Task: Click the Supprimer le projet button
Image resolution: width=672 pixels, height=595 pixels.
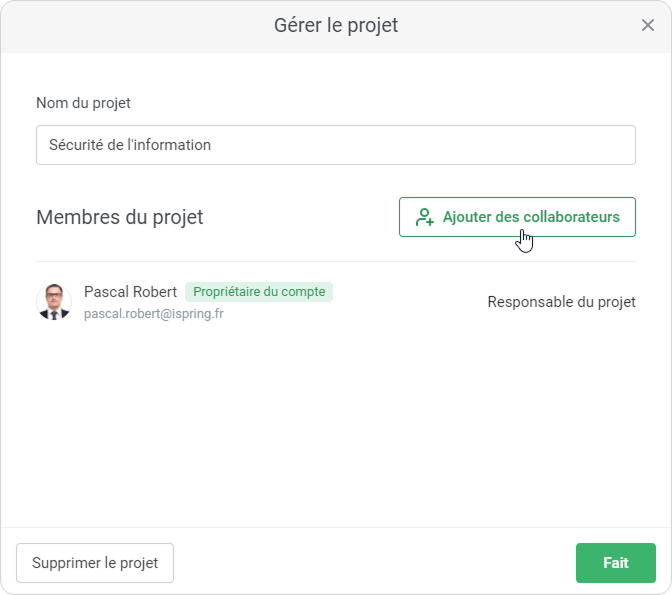Action: 95,563
